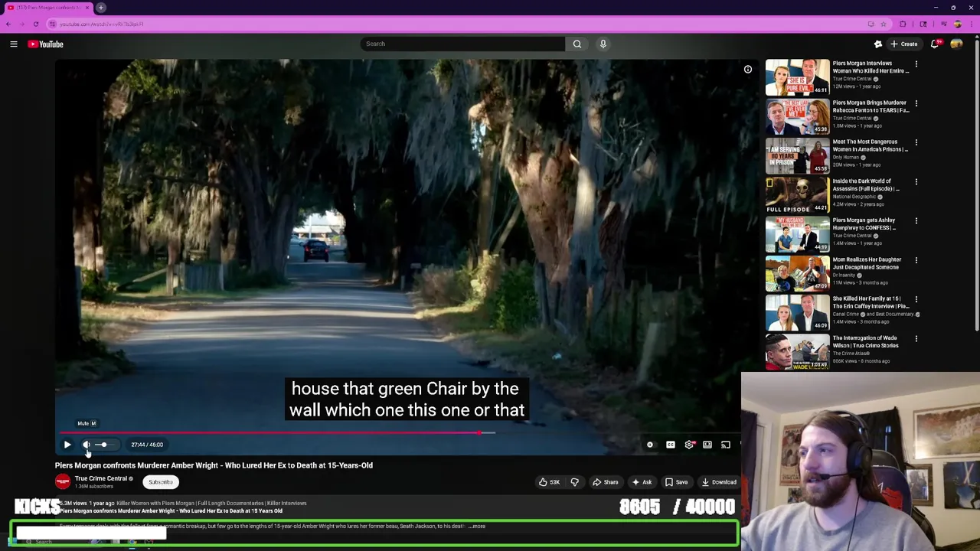Open options menu for 'Mom Realizes Her Daughter' video
The width and height of the screenshot is (980, 551).
click(916, 260)
